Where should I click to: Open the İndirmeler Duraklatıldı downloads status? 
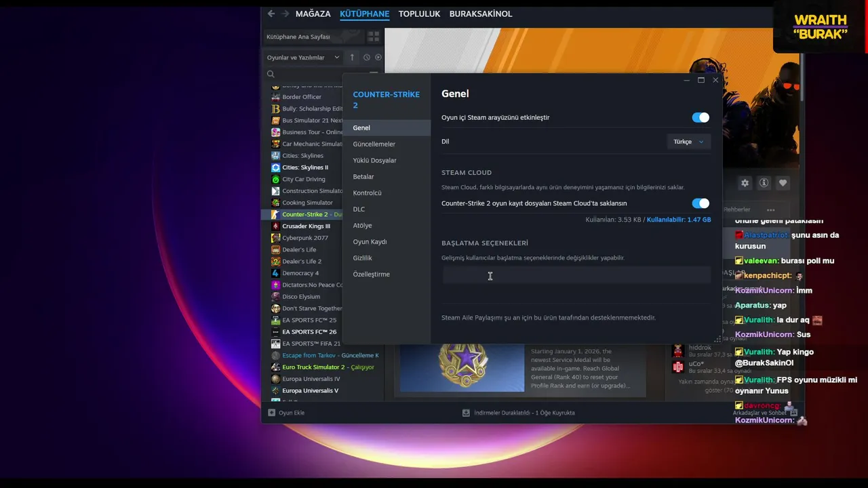pos(519,413)
